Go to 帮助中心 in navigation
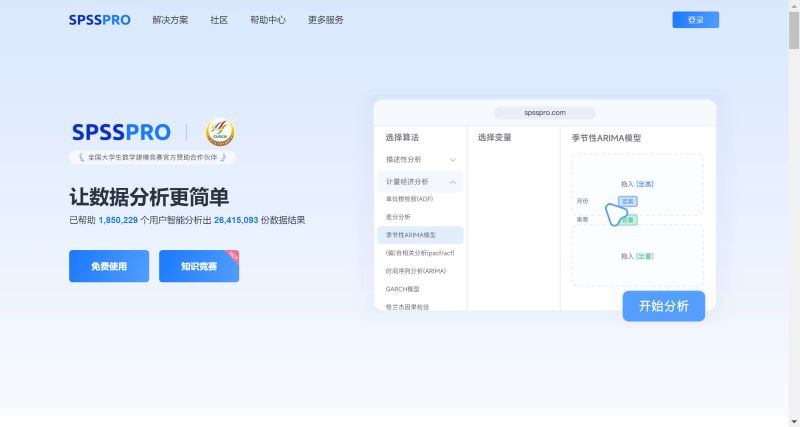The width and height of the screenshot is (800, 427). point(267,20)
